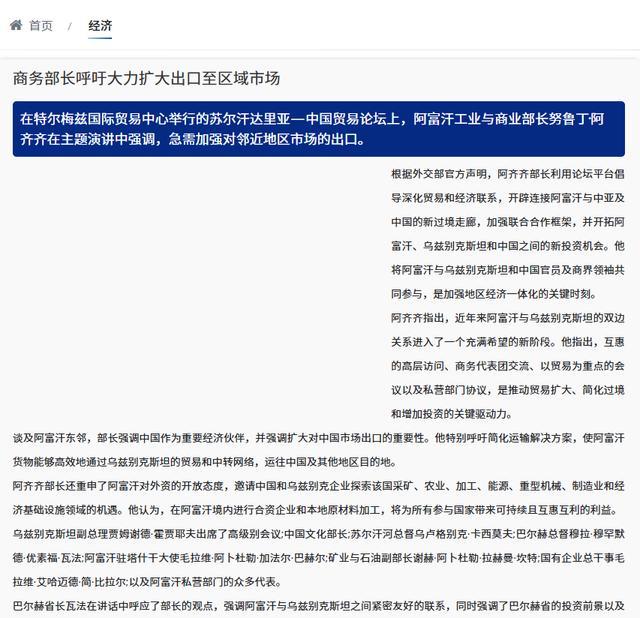The width and height of the screenshot is (640, 618).
Task: Click the line starting 谈及阿富汗东邻
Action: point(319,438)
